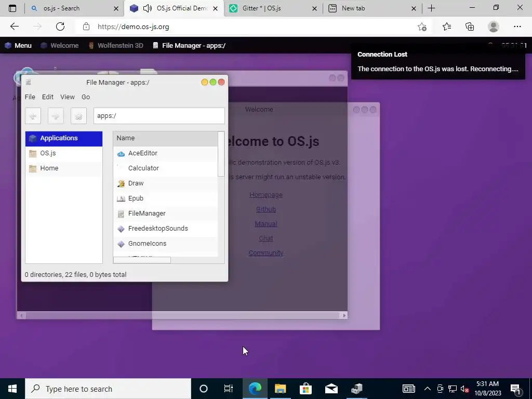
Task: Click the file list horizontal scrollbar
Action: tap(142, 260)
